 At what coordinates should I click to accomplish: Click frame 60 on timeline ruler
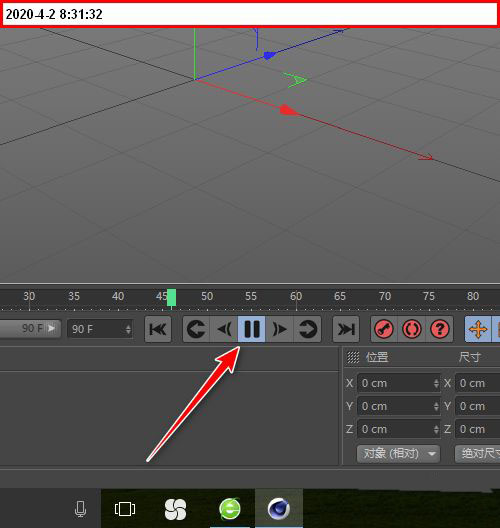[296, 296]
